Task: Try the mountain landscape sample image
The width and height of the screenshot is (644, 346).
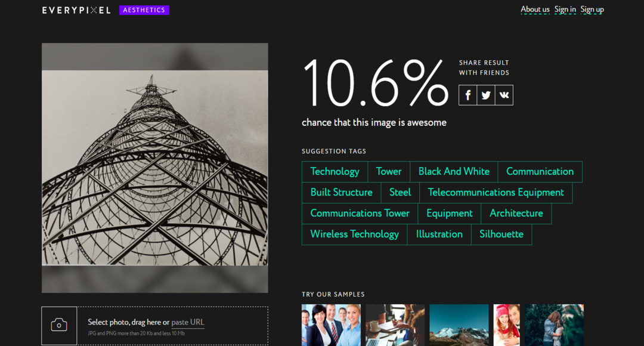Action: click(x=459, y=325)
